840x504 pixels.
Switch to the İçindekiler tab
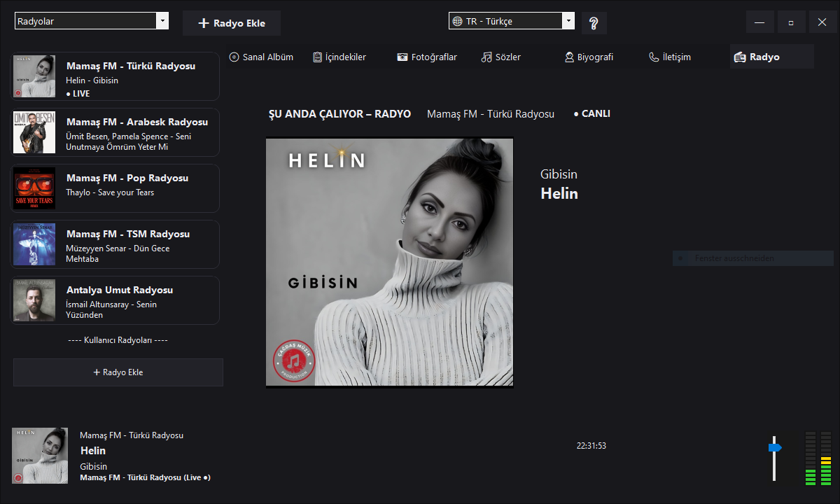click(339, 57)
